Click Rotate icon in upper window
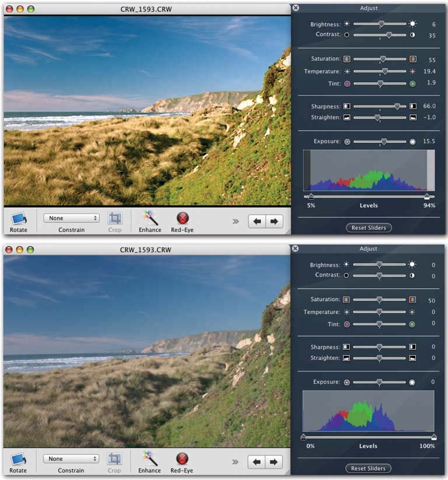 pos(19,219)
